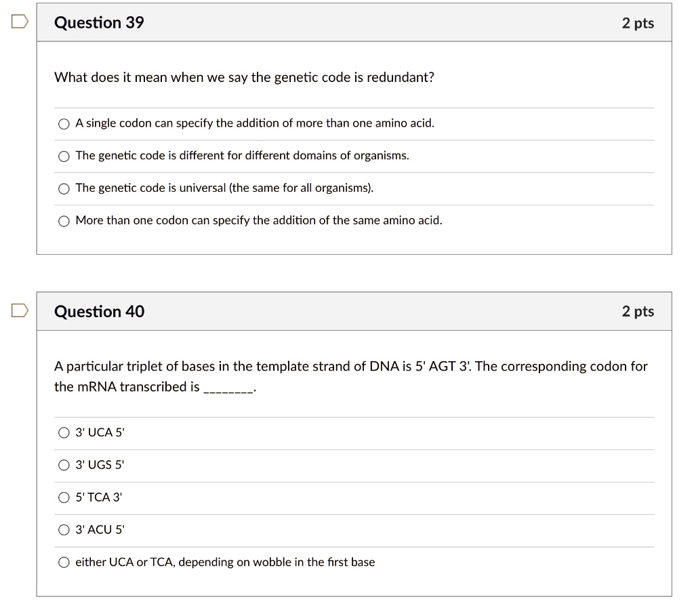Choose 'either UCA or TCA' wobble answer
The height and width of the screenshot is (616, 694).
(x=64, y=562)
